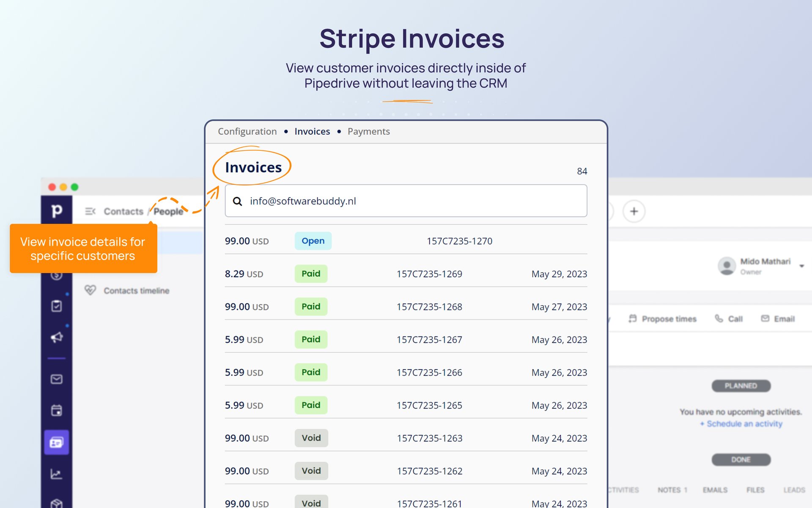
Task: Click the 8.29 USD amount
Action: [244, 274]
